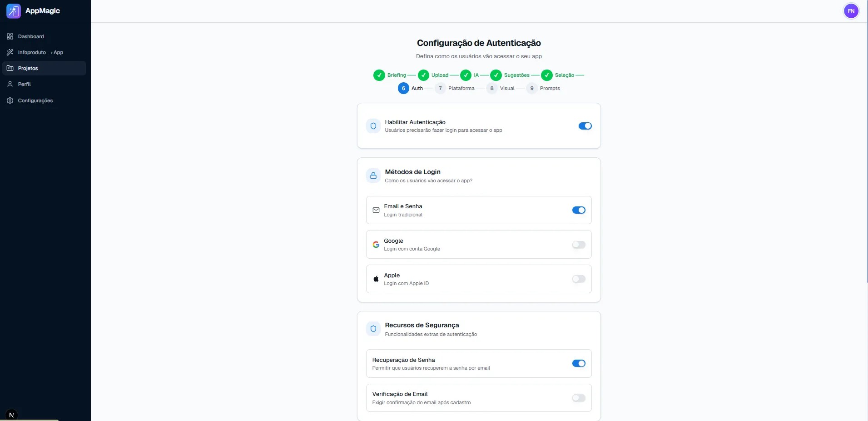
Task: Click the Next.js dev tools badge
Action: coord(11,414)
